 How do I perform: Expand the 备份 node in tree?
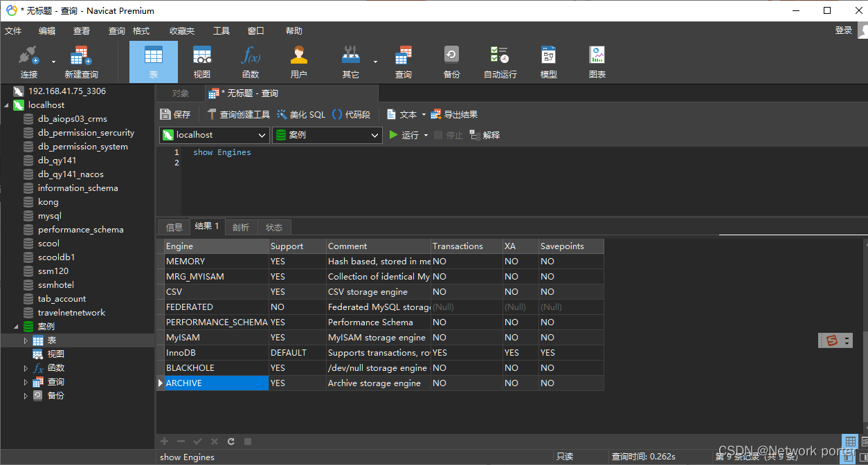pos(26,396)
